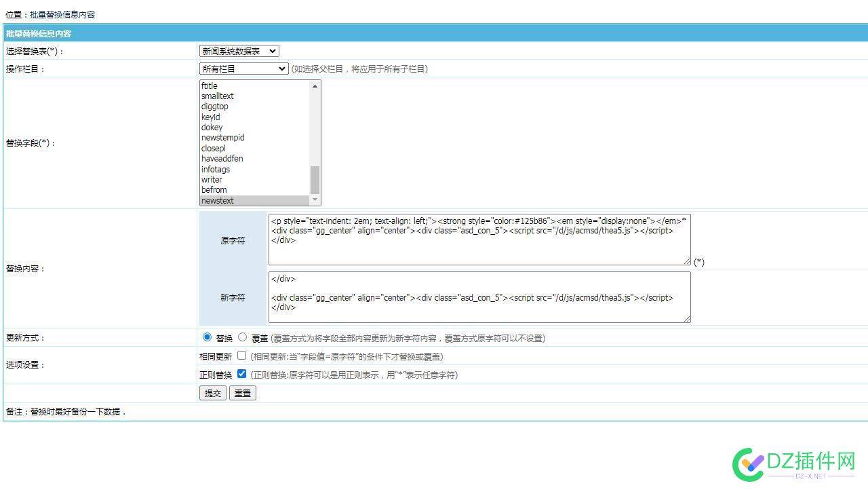Click the 提交 submit button
Screen dimensions: 868x492
pos(213,393)
